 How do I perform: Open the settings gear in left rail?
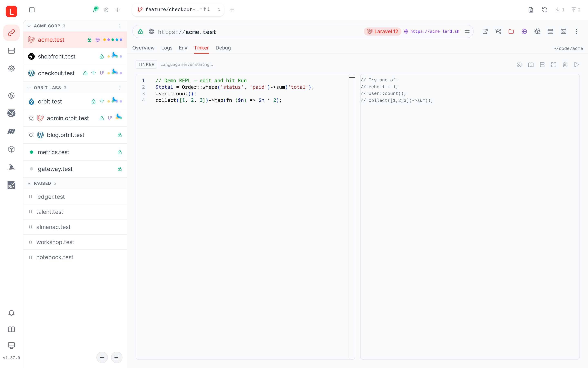11,69
